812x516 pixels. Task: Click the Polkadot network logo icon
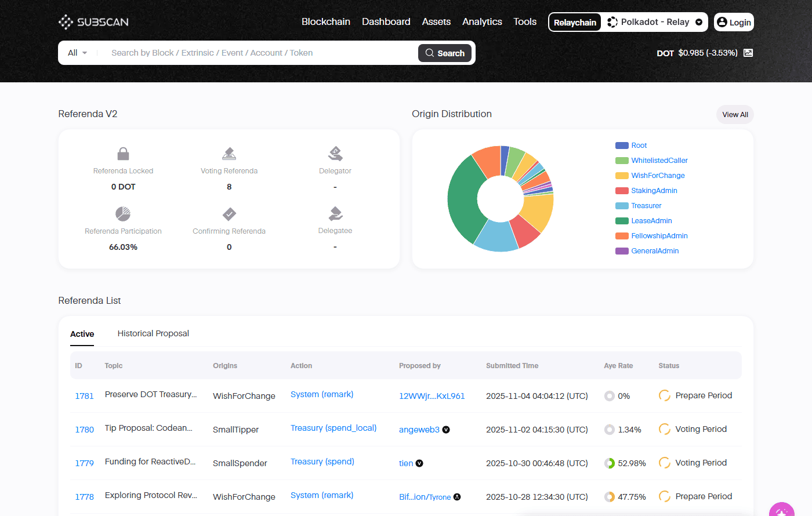pyautogui.click(x=612, y=22)
